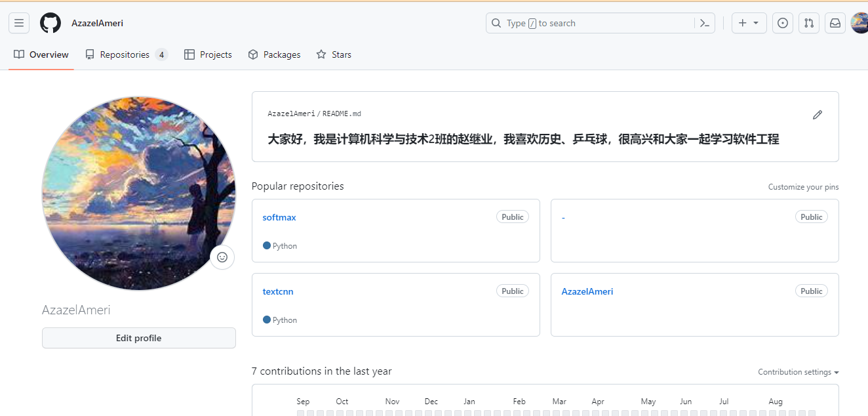Click the Aug label on contribution graph

pos(776,402)
